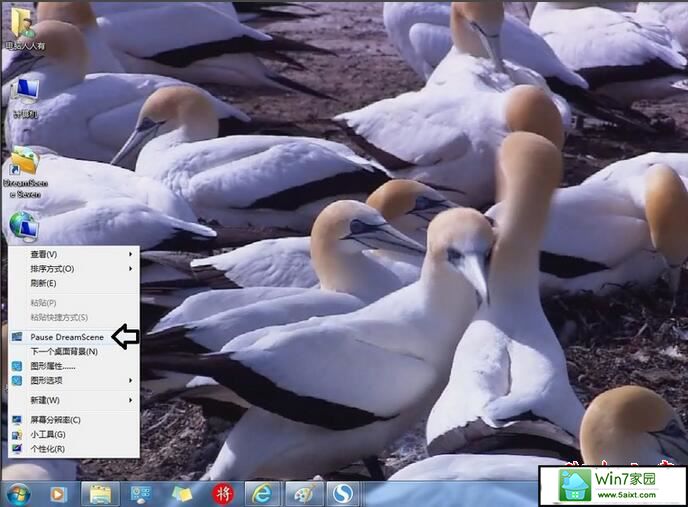Choose 排序方式(O) in the context menu
The height and width of the screenshot is (507, 688).
74,269
